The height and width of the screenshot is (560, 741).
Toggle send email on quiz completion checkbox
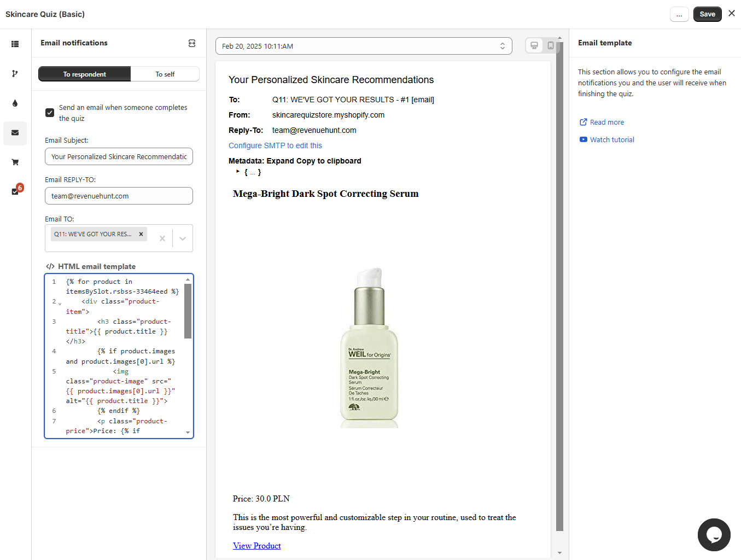click(50, 113)
